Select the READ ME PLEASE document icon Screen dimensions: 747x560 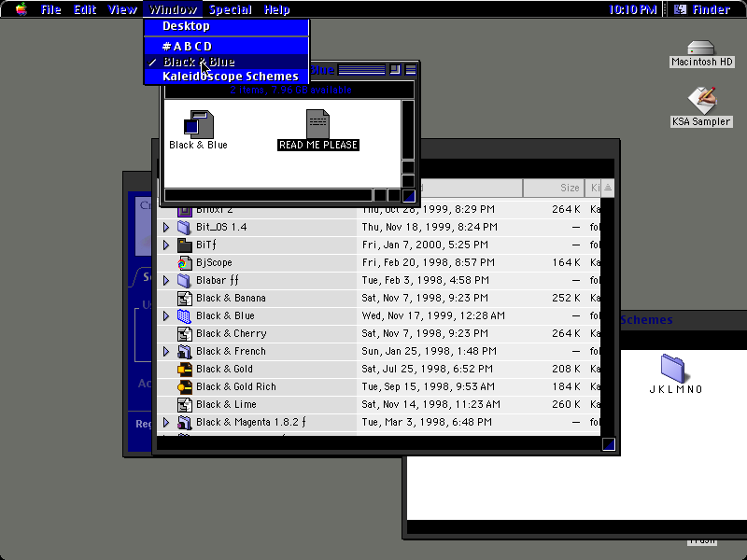[317, 123]
